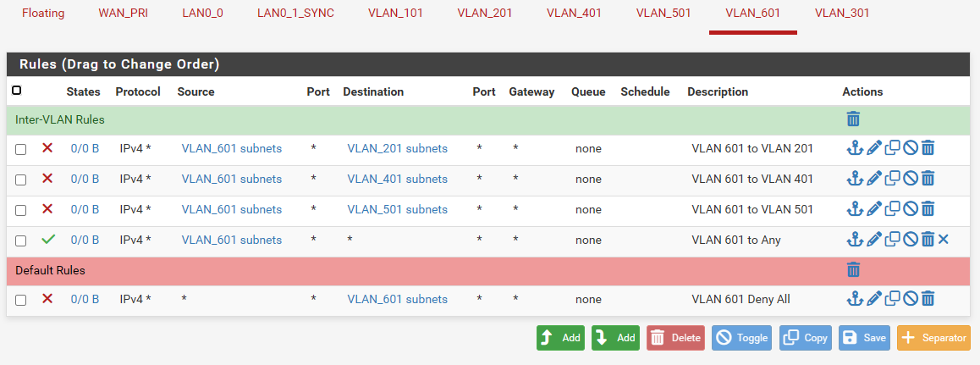
Task: Click Add rule to top button
Action: 560,338
